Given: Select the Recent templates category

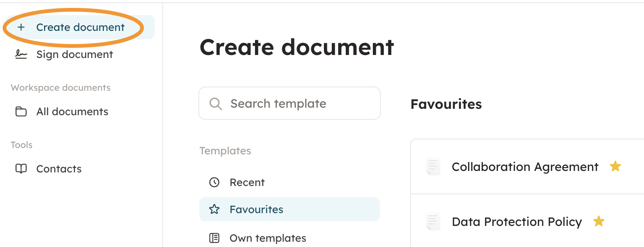Looking at the screenshot, I should point(247,183).
